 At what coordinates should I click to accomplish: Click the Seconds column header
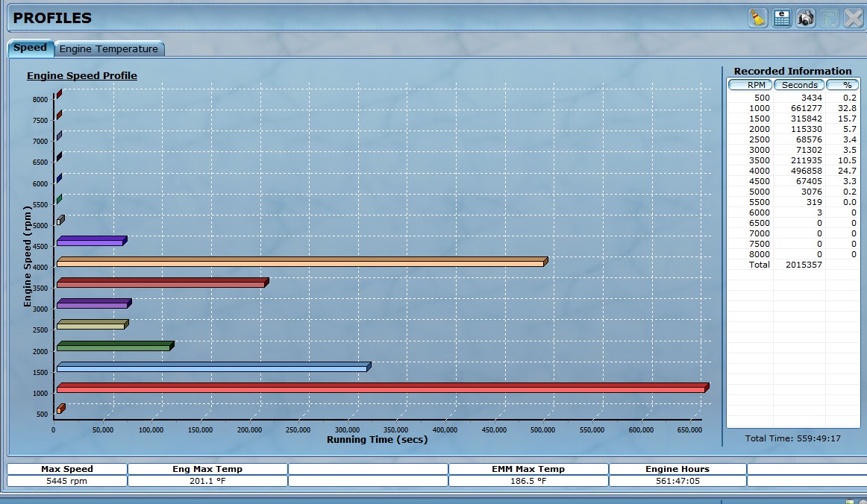[800, 85]
